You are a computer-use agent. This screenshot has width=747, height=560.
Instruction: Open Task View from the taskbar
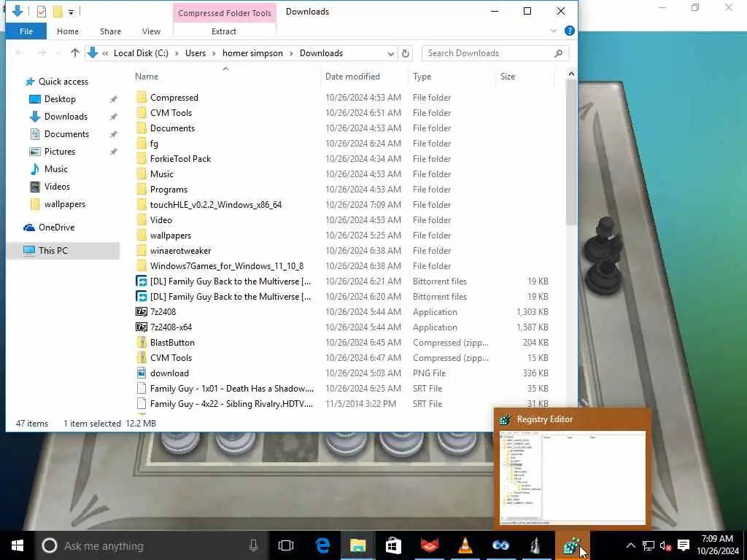tap(286, 545)
